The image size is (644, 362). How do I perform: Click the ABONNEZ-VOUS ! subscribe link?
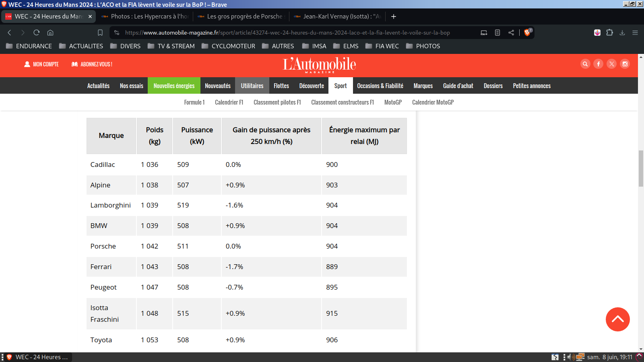click(92, 64)
